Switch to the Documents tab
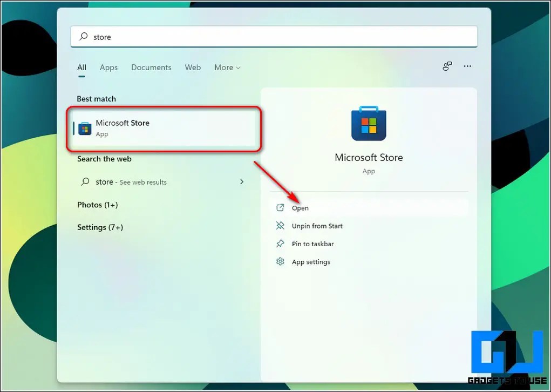This screenshot has height=392, width=551. [x=151, y=67]
